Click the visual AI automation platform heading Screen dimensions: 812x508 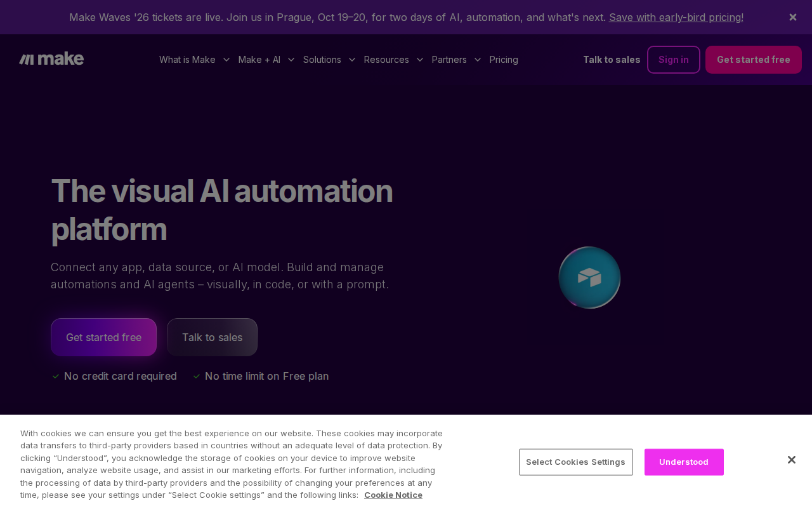222,210
